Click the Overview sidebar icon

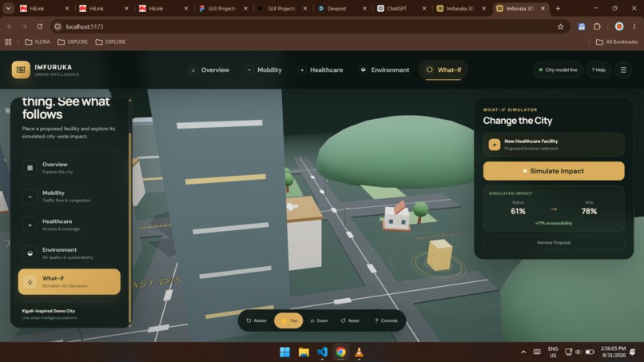click(30, 168)
